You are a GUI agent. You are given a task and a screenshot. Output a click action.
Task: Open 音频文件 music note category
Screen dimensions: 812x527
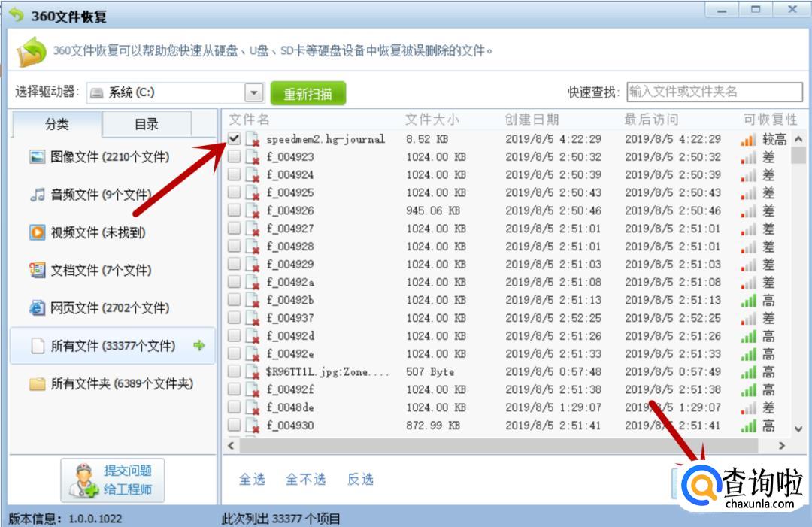point(38,195)
